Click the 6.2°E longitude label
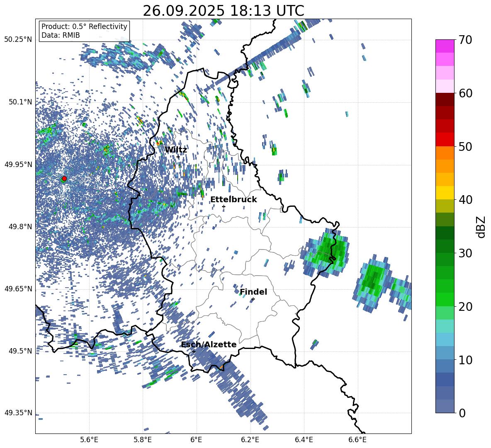 [x=250, y=440]
